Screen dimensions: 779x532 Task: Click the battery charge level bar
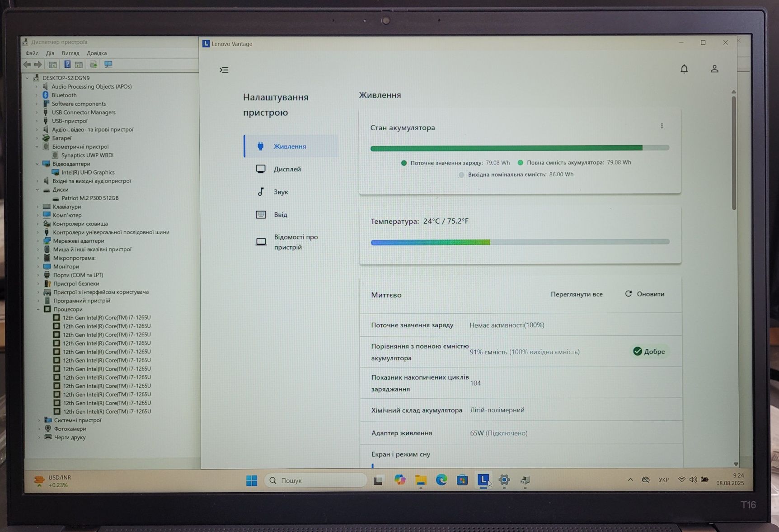[x=520, y=148]
